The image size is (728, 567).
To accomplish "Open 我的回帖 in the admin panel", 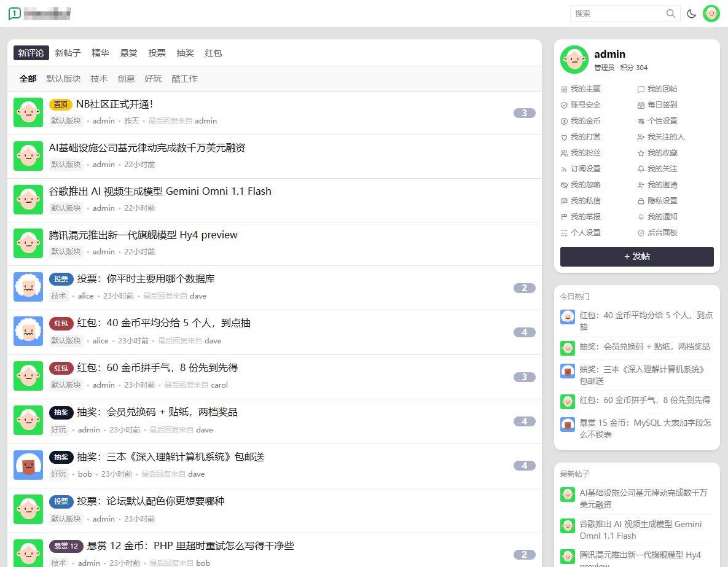I will point(657,89).
